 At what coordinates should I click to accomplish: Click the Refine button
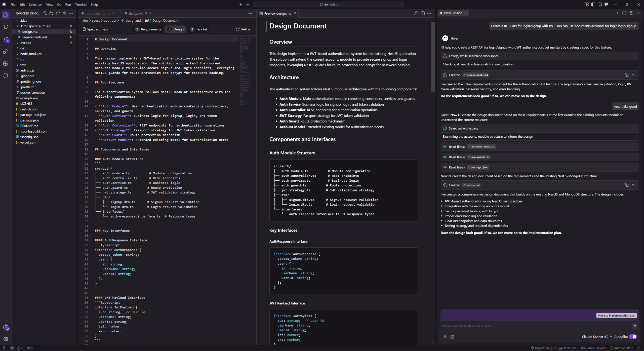pyautogui.click(x=243, y=29)
